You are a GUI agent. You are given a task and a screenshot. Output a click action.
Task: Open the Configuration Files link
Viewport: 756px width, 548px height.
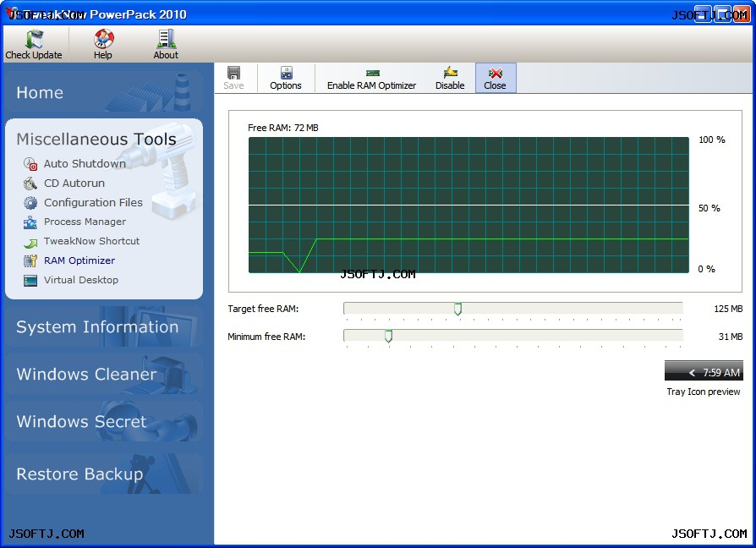pos(93,202)
